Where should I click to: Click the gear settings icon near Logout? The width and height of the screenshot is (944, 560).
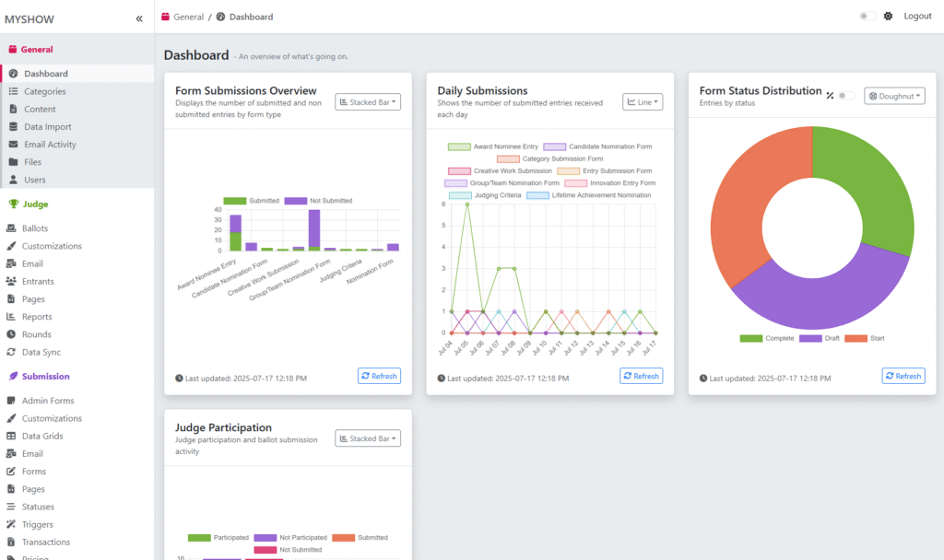(888, 17)
